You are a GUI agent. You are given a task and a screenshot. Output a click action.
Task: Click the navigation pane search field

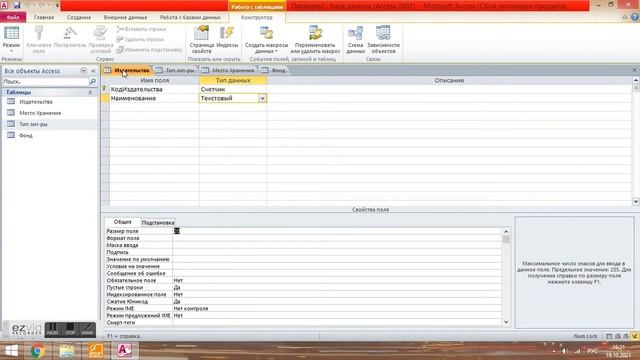coord(45,82)
